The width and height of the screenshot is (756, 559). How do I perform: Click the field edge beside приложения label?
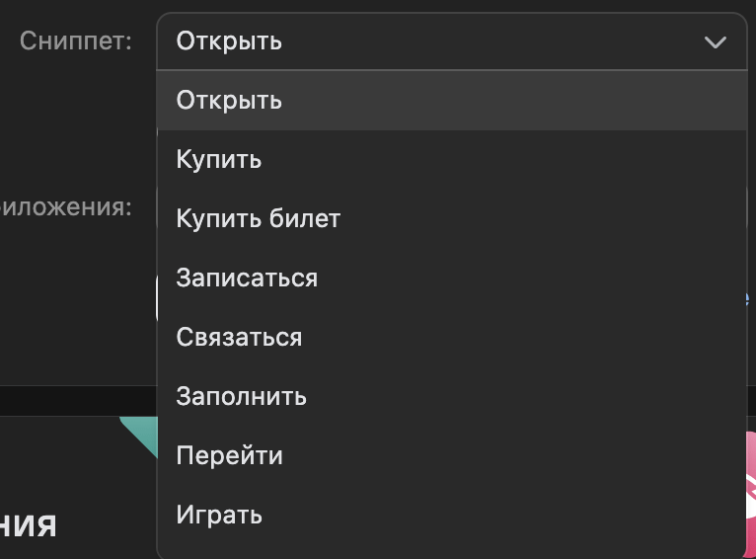(158, 207)
